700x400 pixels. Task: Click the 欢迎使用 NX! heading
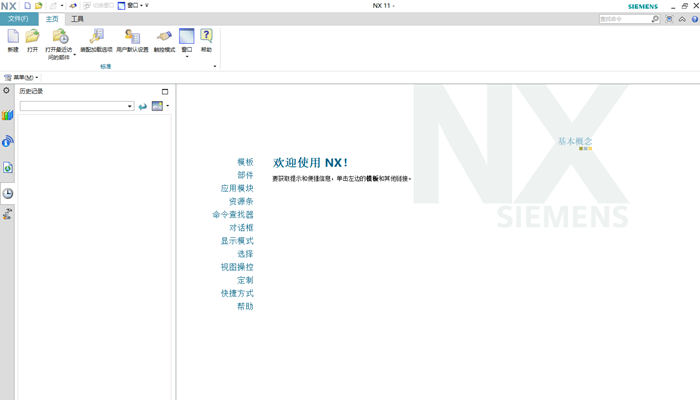click(310, 162)
